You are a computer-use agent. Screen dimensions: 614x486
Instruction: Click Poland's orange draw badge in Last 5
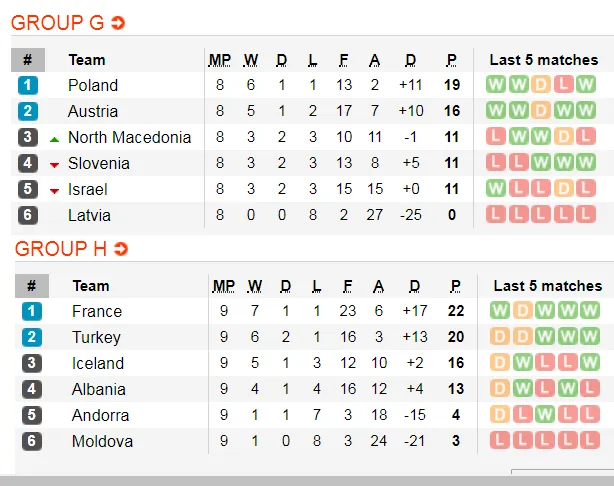pos(540,86)
